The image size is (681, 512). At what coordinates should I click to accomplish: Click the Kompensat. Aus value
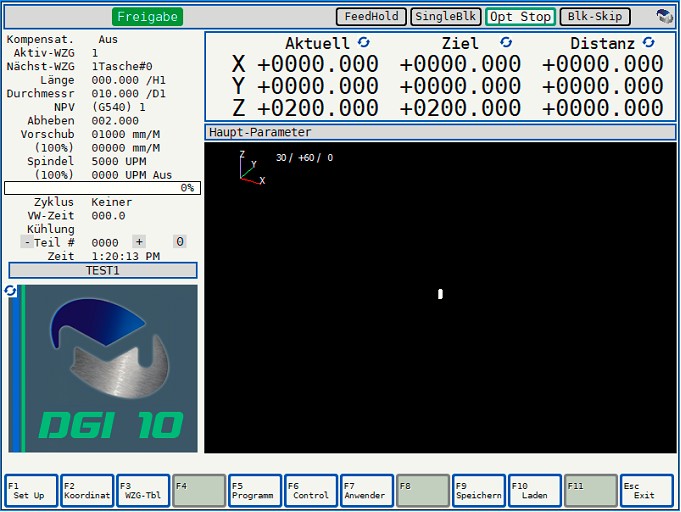pos(108,40)
